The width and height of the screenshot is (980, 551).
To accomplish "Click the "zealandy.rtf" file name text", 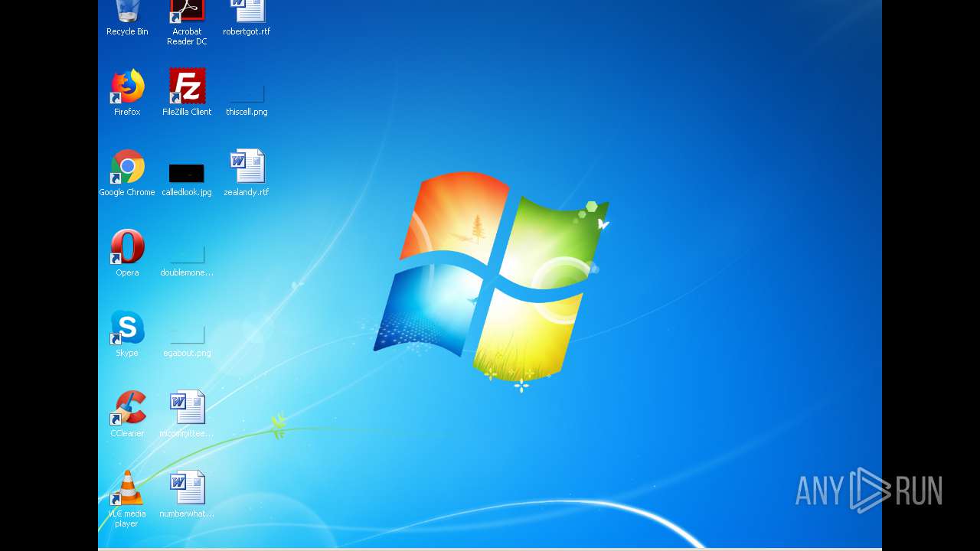I will pyautogui.click(x=247, y=192).
